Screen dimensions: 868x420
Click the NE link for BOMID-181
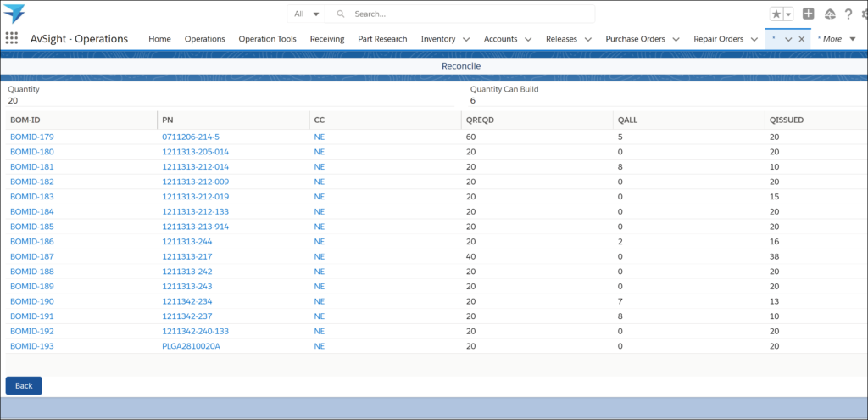coord(320,167)
